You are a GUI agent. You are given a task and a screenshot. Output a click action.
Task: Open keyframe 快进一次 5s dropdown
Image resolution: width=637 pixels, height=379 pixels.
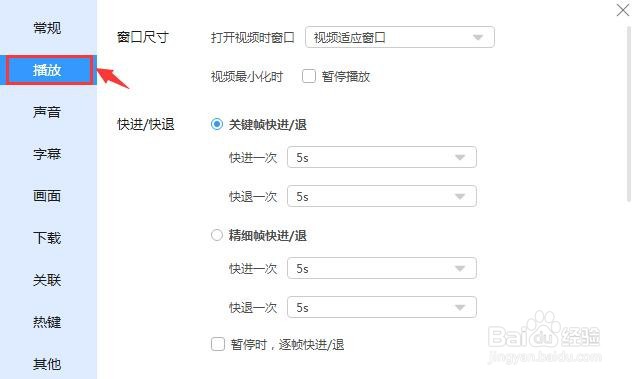tap(382, 157)
